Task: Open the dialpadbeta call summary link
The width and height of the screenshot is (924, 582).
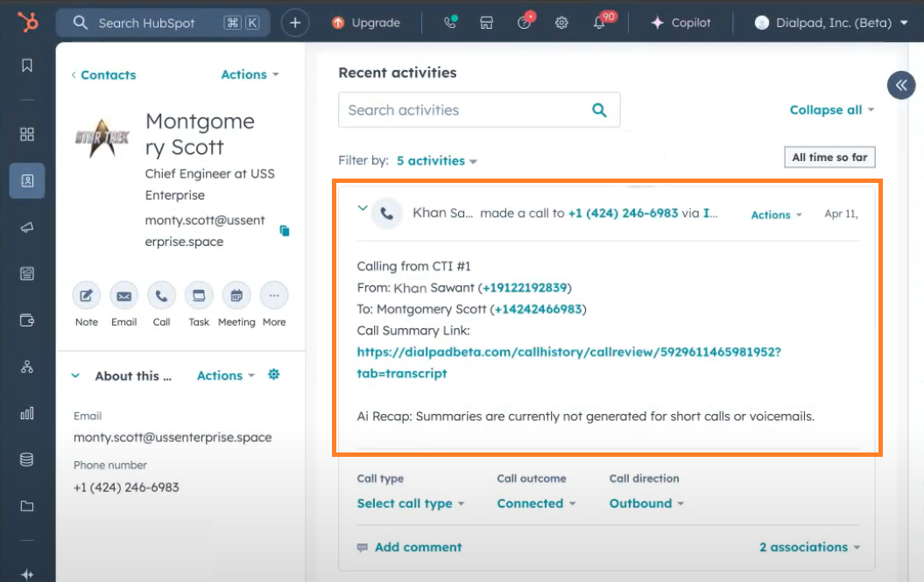Action: coord(568,362)
